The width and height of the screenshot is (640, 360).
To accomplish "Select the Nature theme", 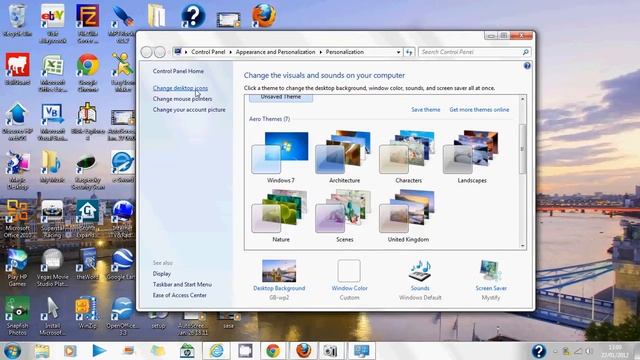I will pos(281,216).
